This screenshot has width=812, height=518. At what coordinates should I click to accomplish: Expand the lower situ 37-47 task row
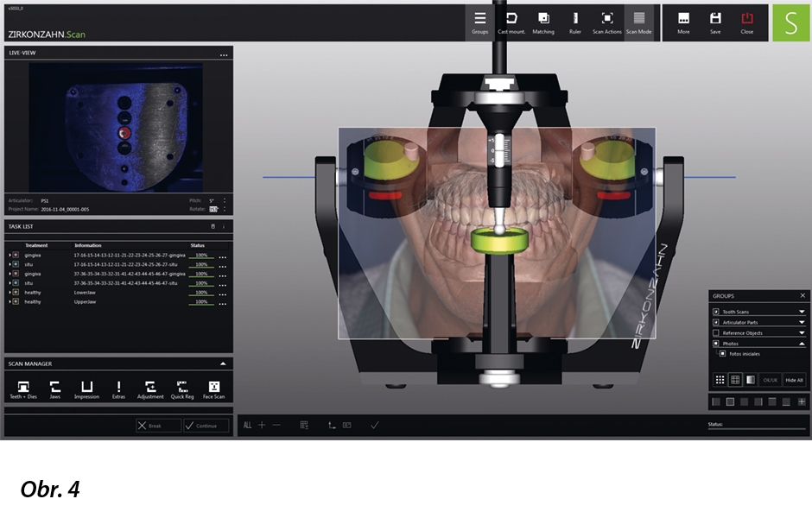10,283
